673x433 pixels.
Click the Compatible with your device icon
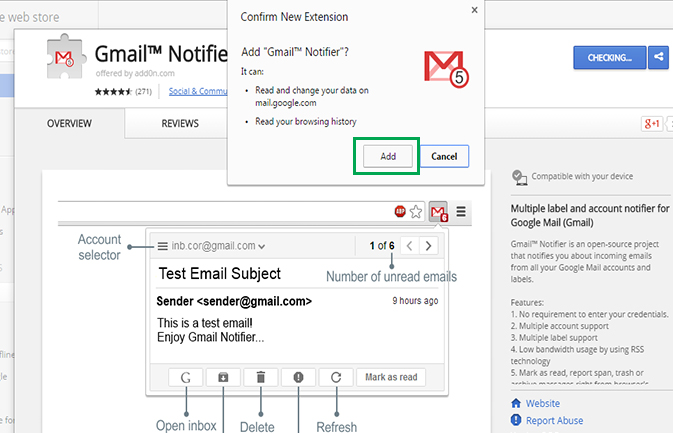519,177
